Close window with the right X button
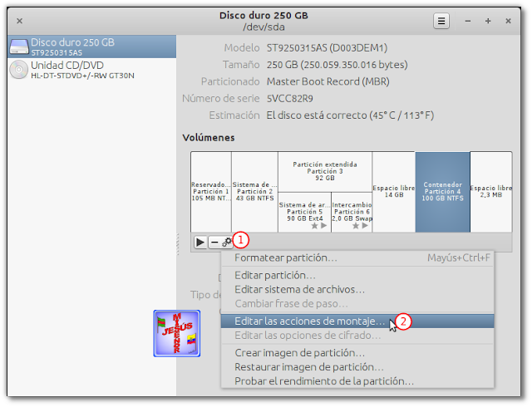532x407 pixels. (x=508, y=21)
